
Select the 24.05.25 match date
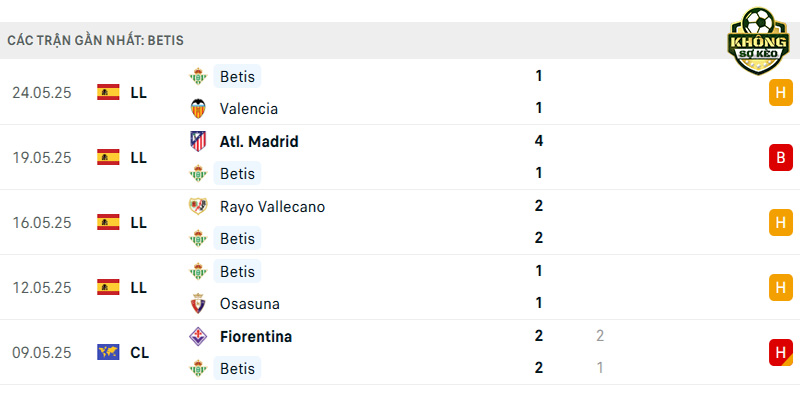coord(42,93)
